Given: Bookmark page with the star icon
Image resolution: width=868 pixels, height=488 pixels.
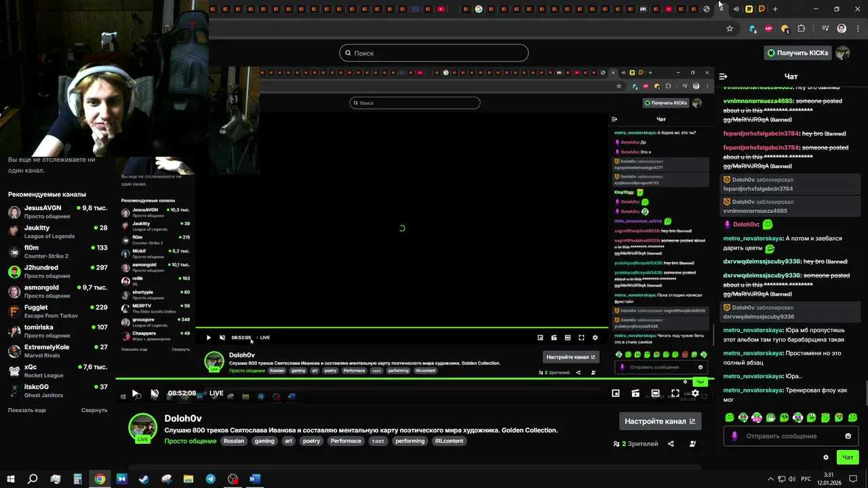Looking at the screenshot, I should pyautogui.click(x=730, y=28).
